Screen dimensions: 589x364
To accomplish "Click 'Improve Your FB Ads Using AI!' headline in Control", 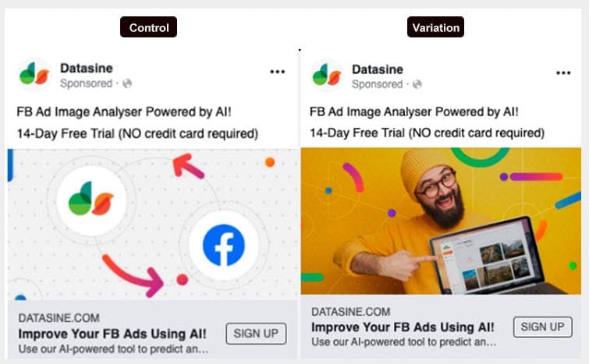I will [x=112, y=334].
